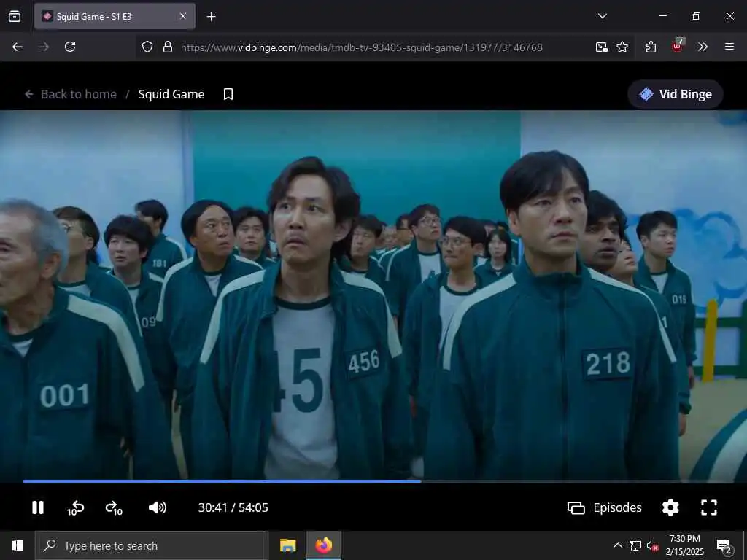The image size is (747, 560).
Task: Mute the video volume
Action: pyautogui.click(x=158, y=507)
